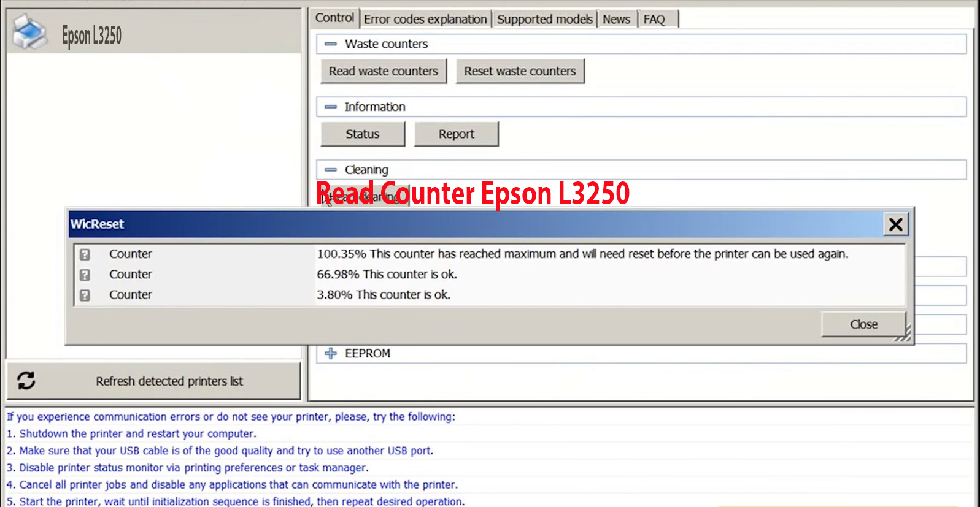Open the Error codes explanation tab

click(425, 19)
